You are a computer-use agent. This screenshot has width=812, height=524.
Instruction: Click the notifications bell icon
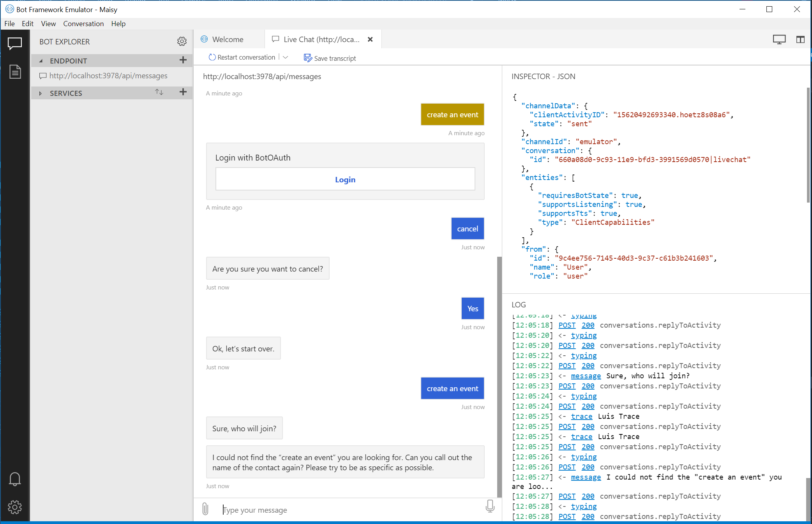[x=15, y=479]
